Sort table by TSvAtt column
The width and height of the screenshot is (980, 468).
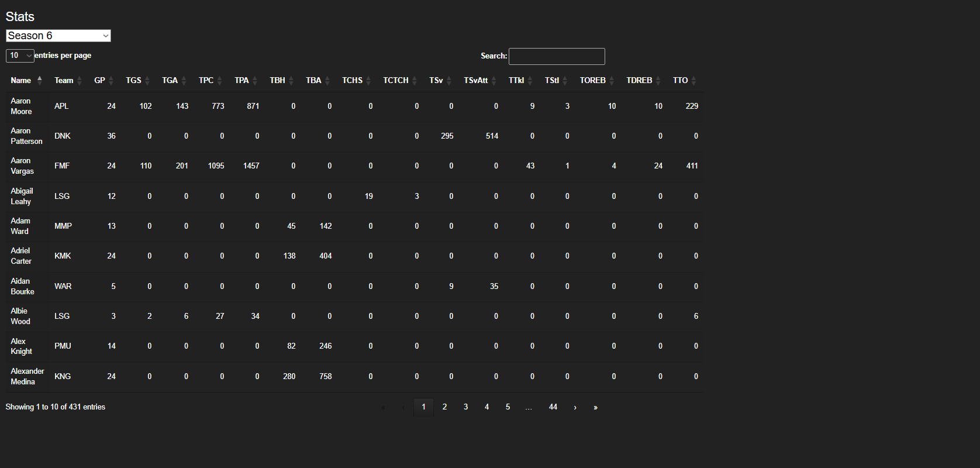(x=480, y=80)
